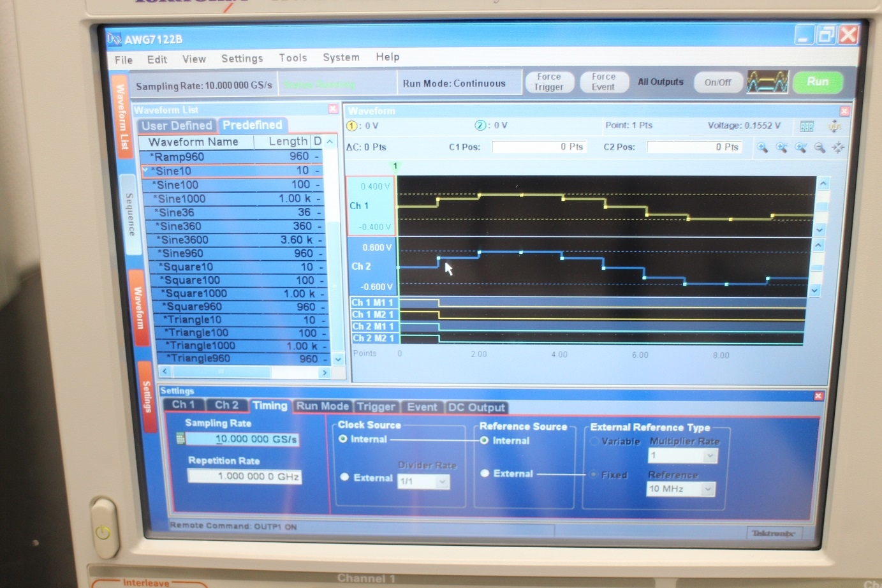Click the zoom out magnifier icon
The height and width of the screenshot is (588, 882).
[x=820, y=147]
